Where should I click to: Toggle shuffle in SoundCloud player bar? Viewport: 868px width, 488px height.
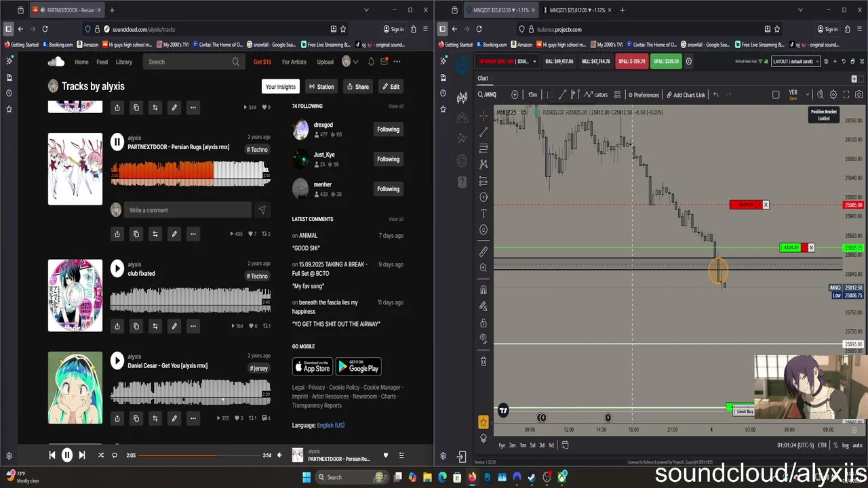pyautogui.click(x=101, y=455)
